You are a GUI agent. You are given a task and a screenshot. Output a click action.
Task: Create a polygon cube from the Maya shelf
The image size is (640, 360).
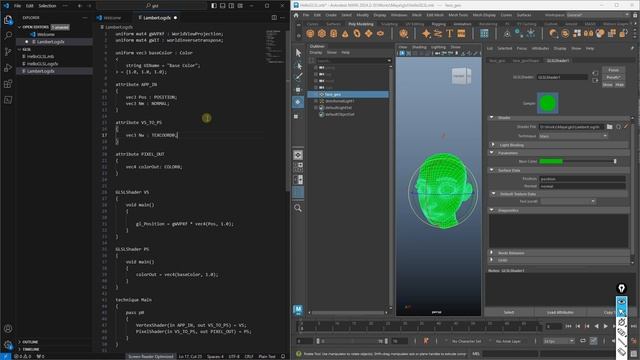tap(322, 34)
